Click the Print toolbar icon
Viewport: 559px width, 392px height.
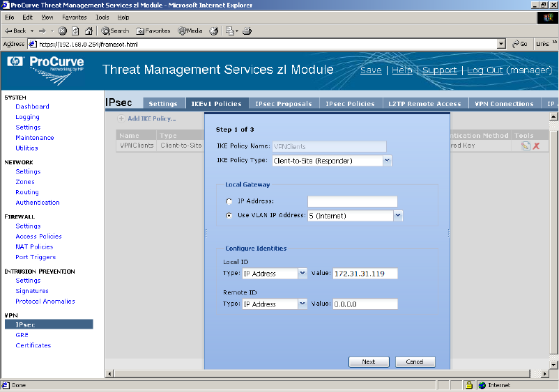point(247,31)
